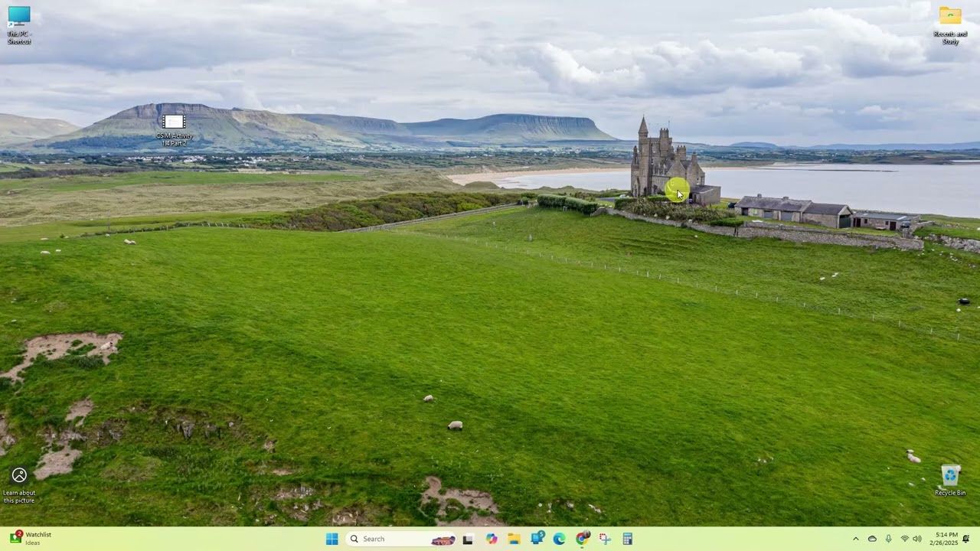
Task: Open the speaker volume flyout
Action: click(917, 539)
